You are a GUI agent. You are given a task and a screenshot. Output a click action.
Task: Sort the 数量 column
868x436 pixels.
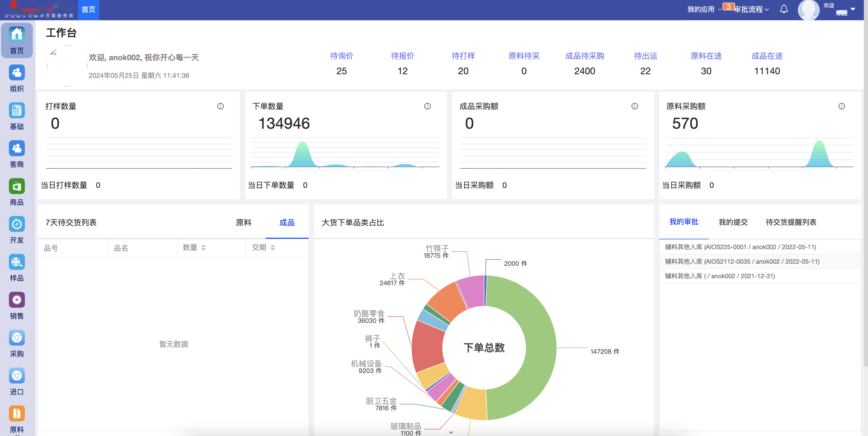204,248
